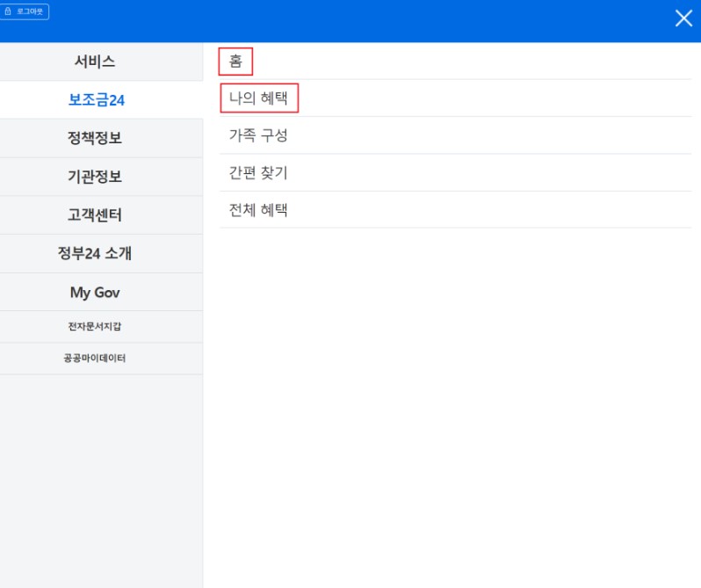Open the 정책정보 menu category
The height and width of the screenshot is (588, 701).
(102, 138)
